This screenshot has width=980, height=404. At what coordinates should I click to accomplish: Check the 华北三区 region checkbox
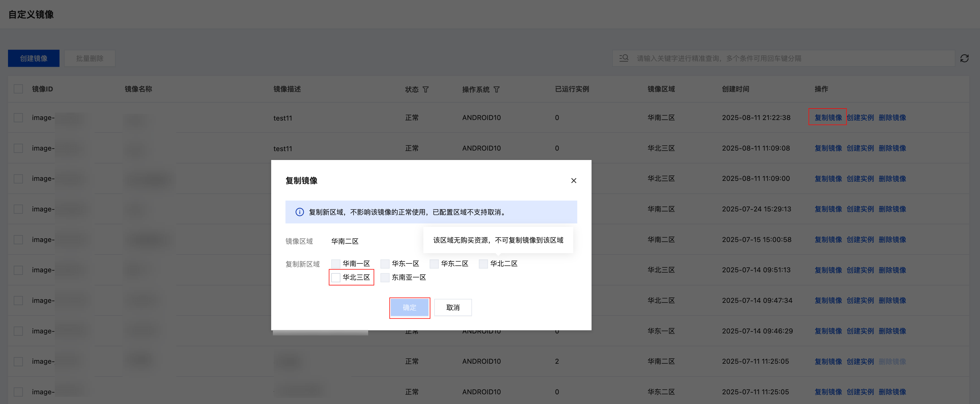point(336,277)
